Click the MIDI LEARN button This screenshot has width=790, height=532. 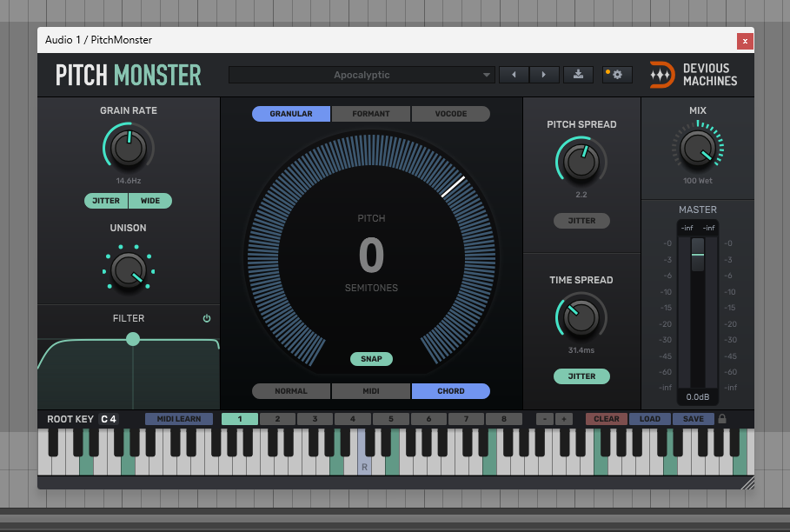click(x=179, y=419)
